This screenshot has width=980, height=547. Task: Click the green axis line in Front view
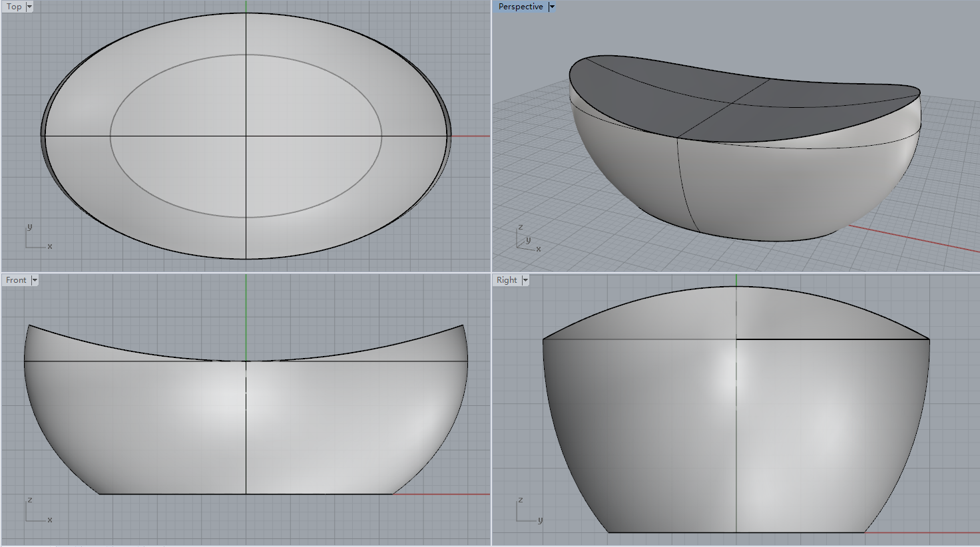pos(246,313)
